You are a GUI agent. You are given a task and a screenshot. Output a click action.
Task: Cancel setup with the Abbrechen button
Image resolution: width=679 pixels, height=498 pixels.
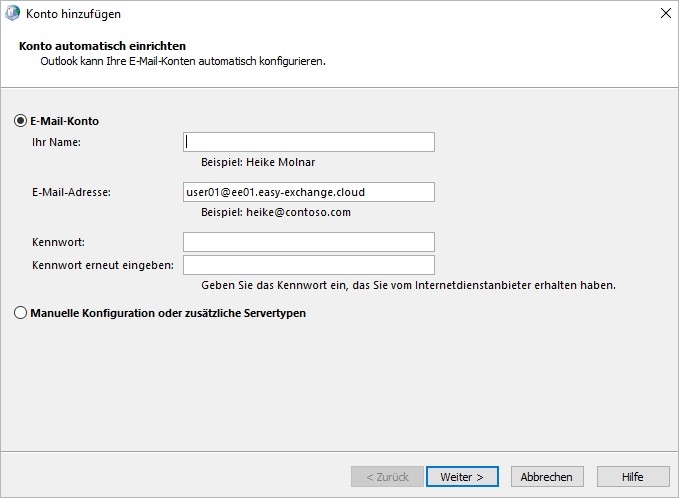coord(547,476)
